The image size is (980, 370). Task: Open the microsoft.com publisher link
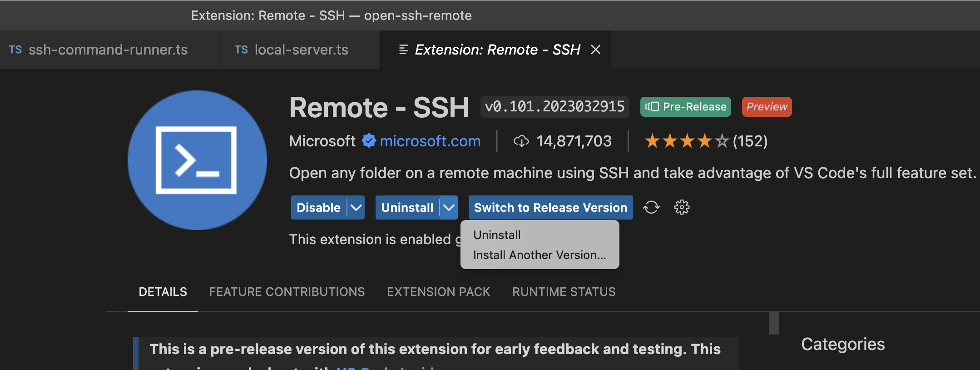click(x=430, y=141)
